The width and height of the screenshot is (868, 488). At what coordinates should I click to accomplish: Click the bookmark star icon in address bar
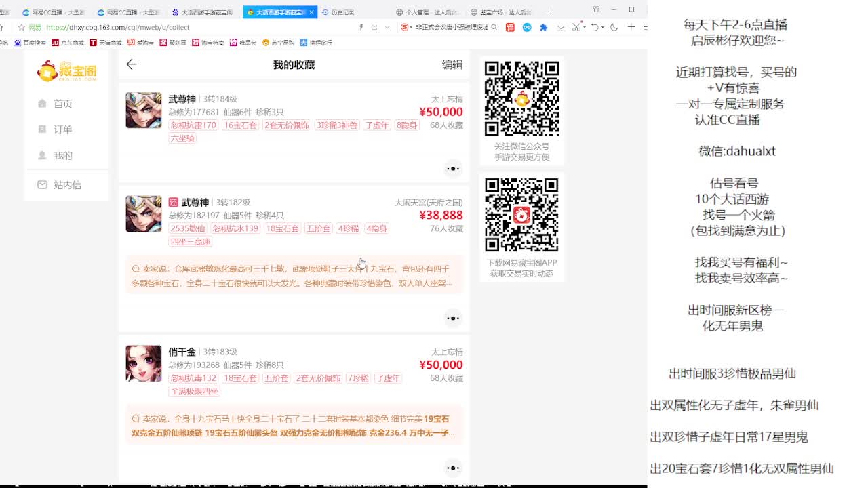pyautogui.click(x=22, y=27)
